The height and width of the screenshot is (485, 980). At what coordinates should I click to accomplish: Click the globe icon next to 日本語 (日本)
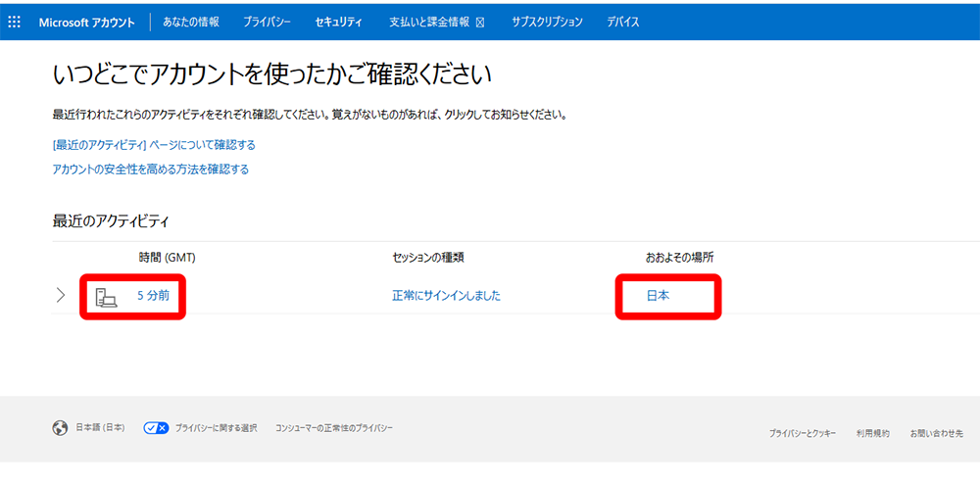60,428
